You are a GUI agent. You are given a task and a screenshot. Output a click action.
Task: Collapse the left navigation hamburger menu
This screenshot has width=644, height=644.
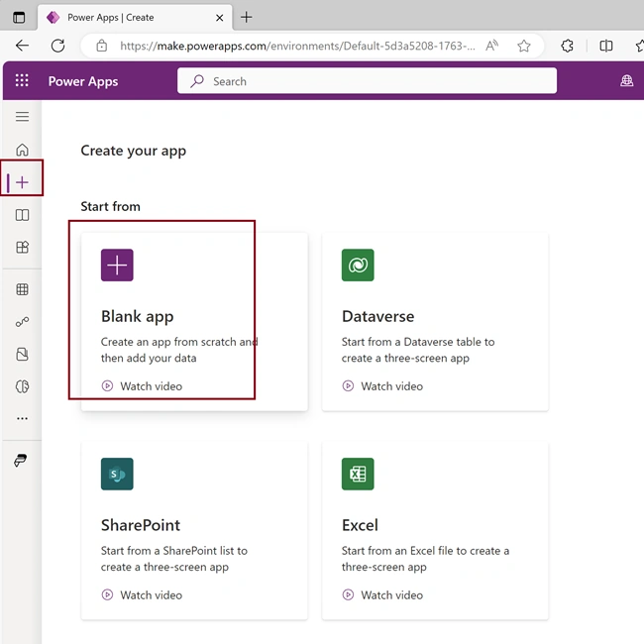click(x=22, y=117)
